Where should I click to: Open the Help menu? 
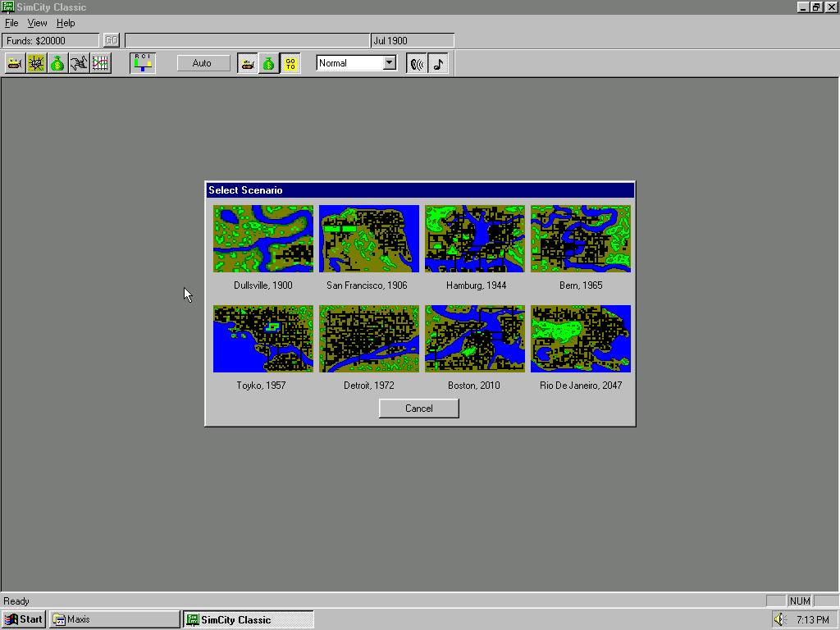66,23
